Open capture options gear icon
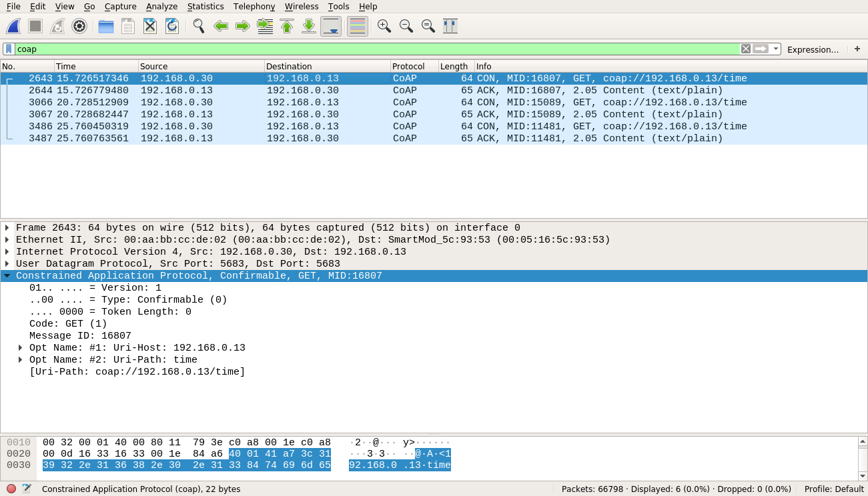The width and height of the screenshot is (868, 496). [x=79, y=26]
